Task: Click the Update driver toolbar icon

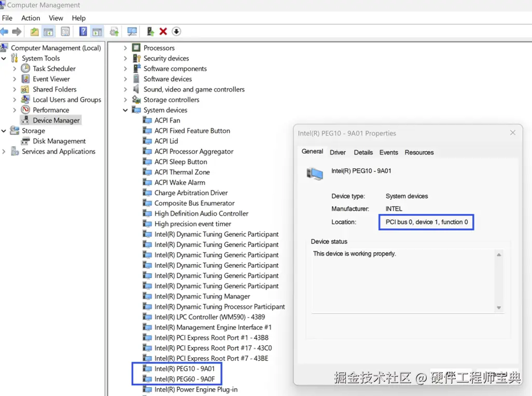Action: pos(150,32)
